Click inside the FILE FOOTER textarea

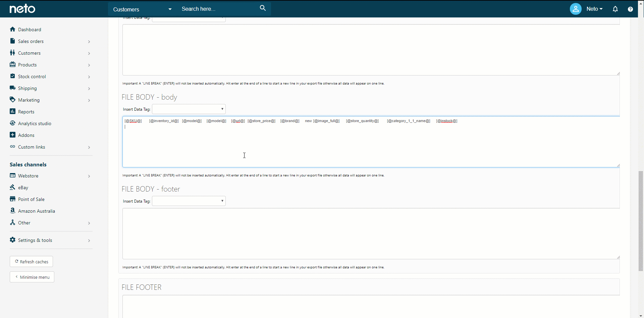371,307
